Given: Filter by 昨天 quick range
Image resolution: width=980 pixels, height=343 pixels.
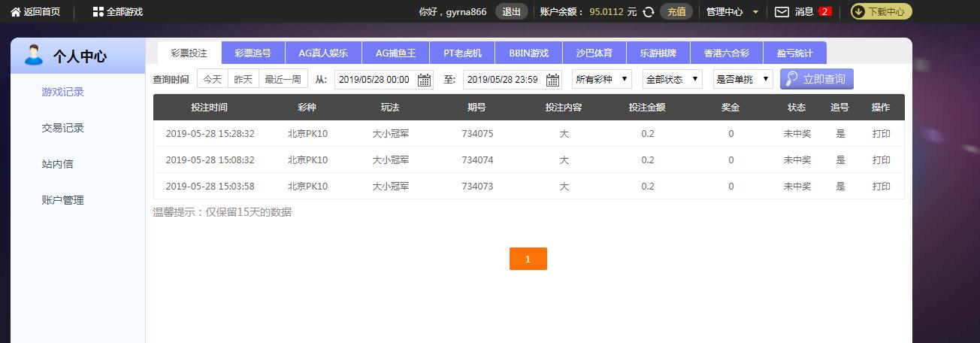Looking at the screenshot, I should (x=243, y=79).
